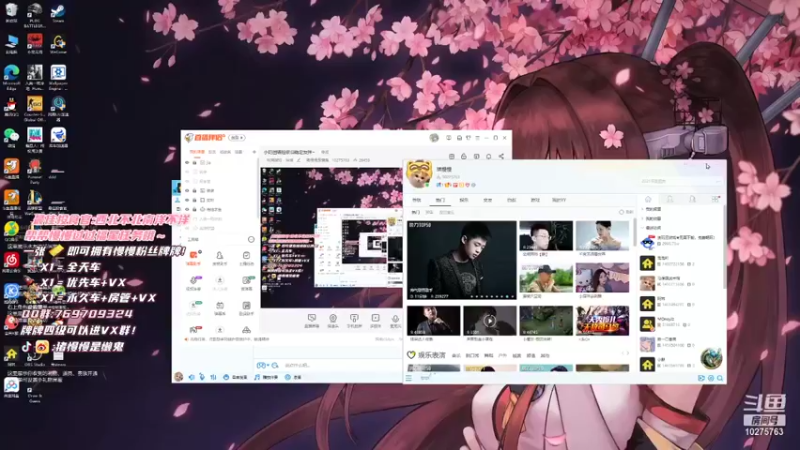800x450 pixels.
Task: Click the clipboard checkmark tool in streaming toolbox
Action: pyautogui.click(x=246, y=257)
